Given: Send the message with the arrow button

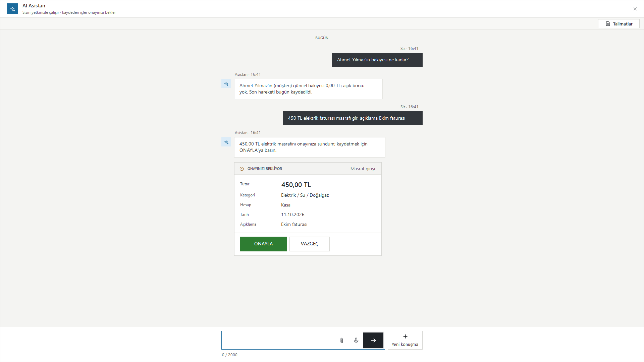Looking at the screenshot, I should [373, 340].
